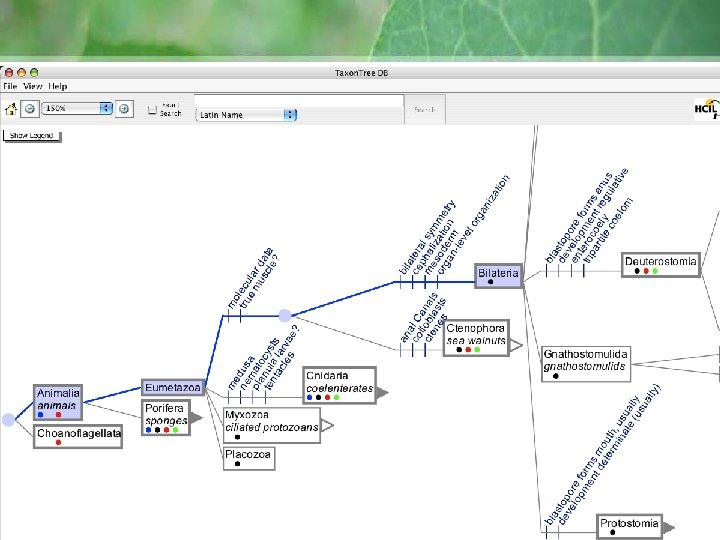This screenshot has height=540, width=720.
Task: Click the HCIL logo
Action: point(706,109)
